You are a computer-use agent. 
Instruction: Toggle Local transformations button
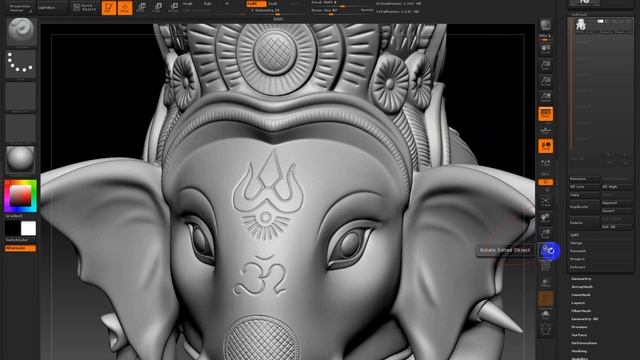545,146
